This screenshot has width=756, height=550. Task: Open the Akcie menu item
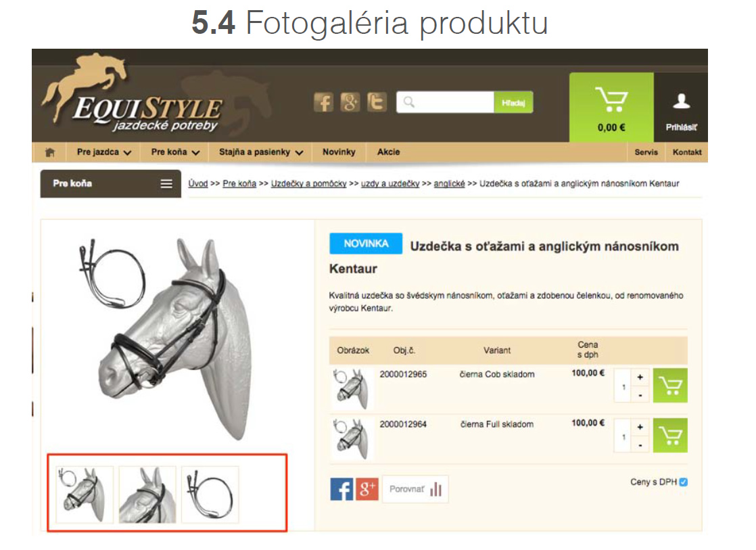click(388, 152)
